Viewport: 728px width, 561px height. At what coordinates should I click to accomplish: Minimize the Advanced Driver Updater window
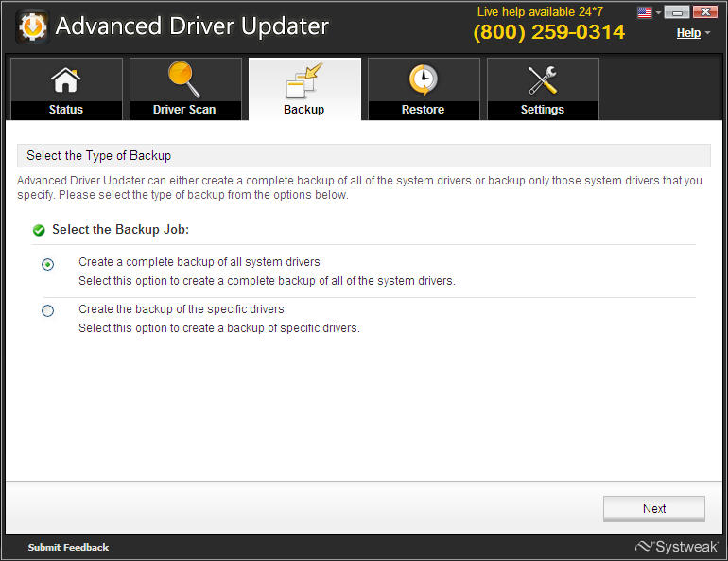(676, 12)
